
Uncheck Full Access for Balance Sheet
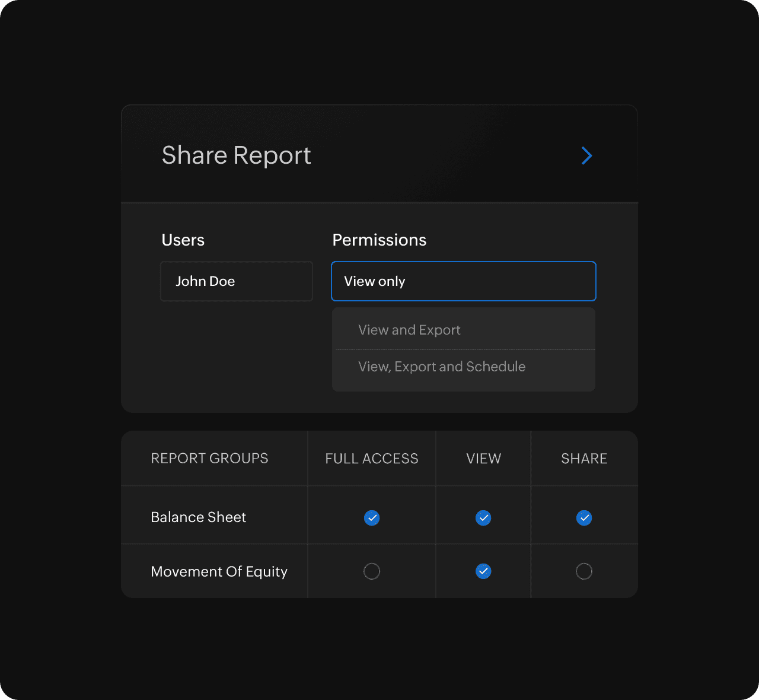pos(372,518)
